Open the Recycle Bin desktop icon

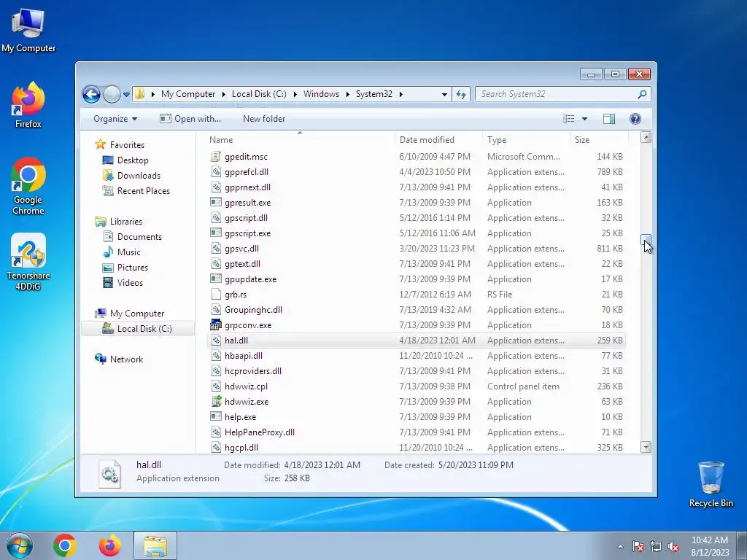pyautogui.click(x=711, y=484)
